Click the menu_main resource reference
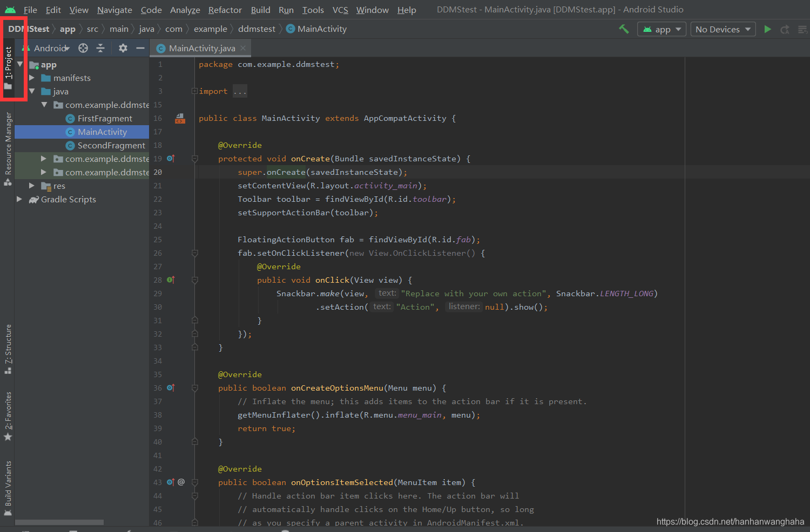Viewport: 810px width, 532px height. click(x=420, y=415)
